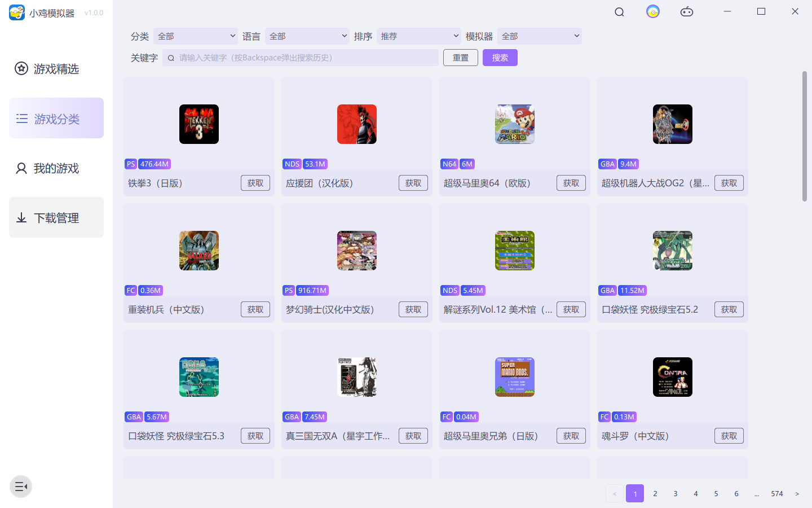The image size is (812, 508).
Task: Open 超级机器人大战OG2 cover thumbnail
Action: pyautogui.click(x=673, y=124)
